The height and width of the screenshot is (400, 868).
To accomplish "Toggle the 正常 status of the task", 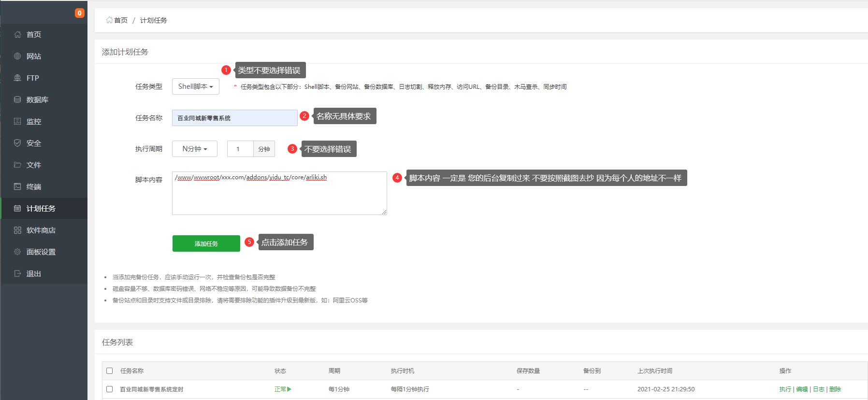I will [x=283, y=389].
